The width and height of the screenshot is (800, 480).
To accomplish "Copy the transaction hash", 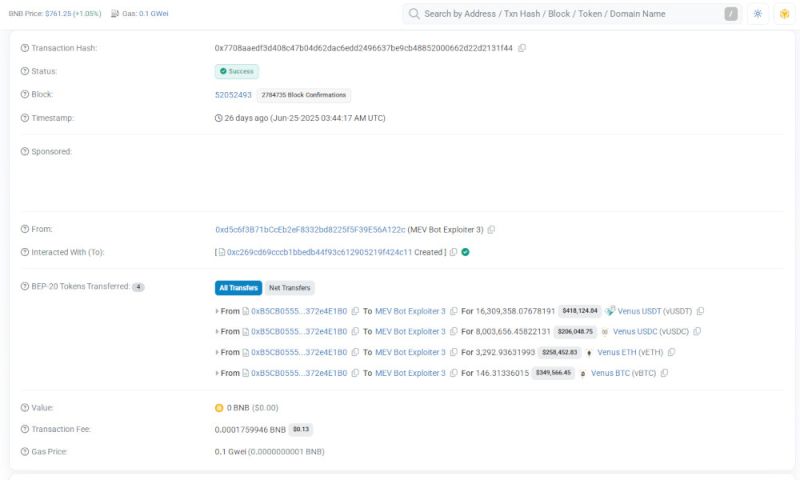I will tap(521, 48).
